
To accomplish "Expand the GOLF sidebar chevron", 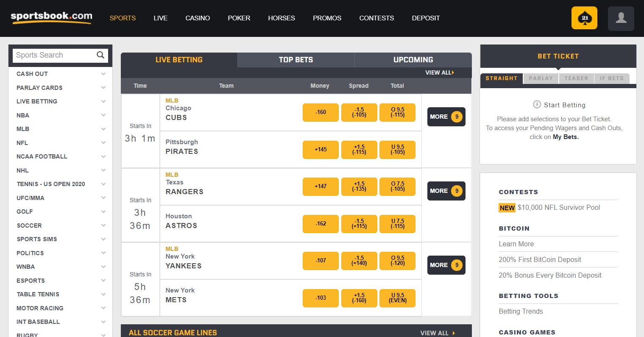I will (103, 212).
